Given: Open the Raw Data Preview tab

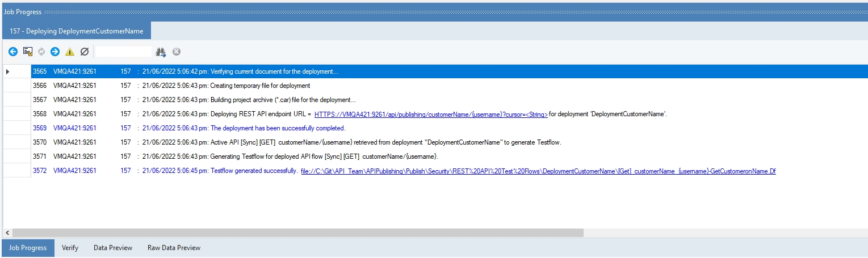Looking at the screenshot, I should click(174, 248).
